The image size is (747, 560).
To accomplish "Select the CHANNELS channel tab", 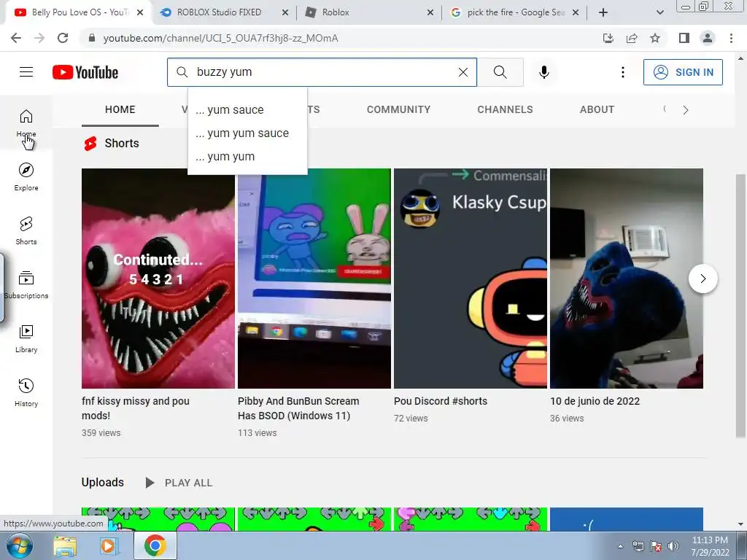I will (x=505, y=109).
